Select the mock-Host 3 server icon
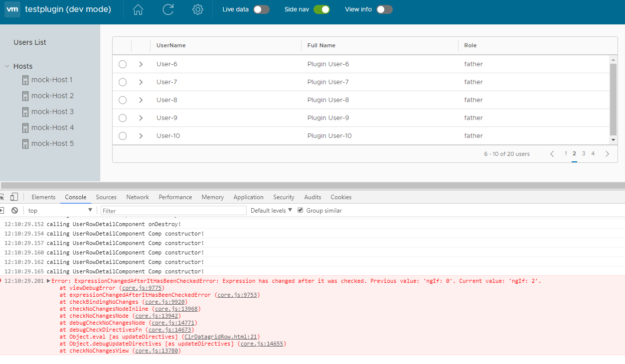This screenshot has height=364, width=625. pos(25,112)
